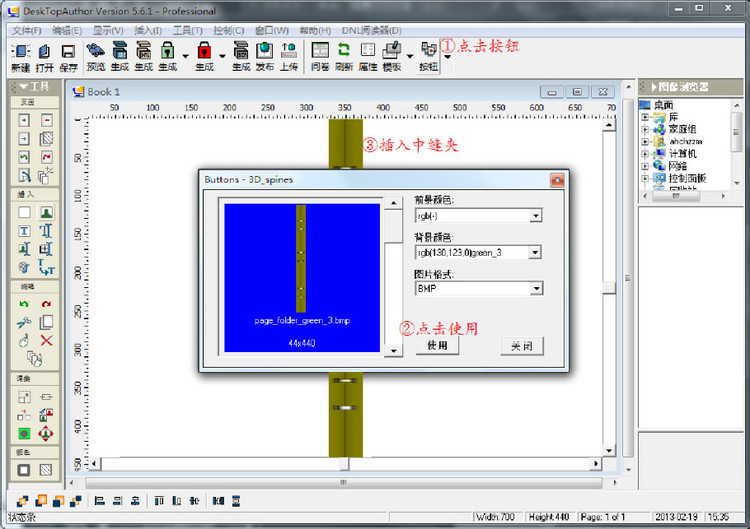
Task: Click the 关闭 (Close) dialog button
Action: [522, 346]
